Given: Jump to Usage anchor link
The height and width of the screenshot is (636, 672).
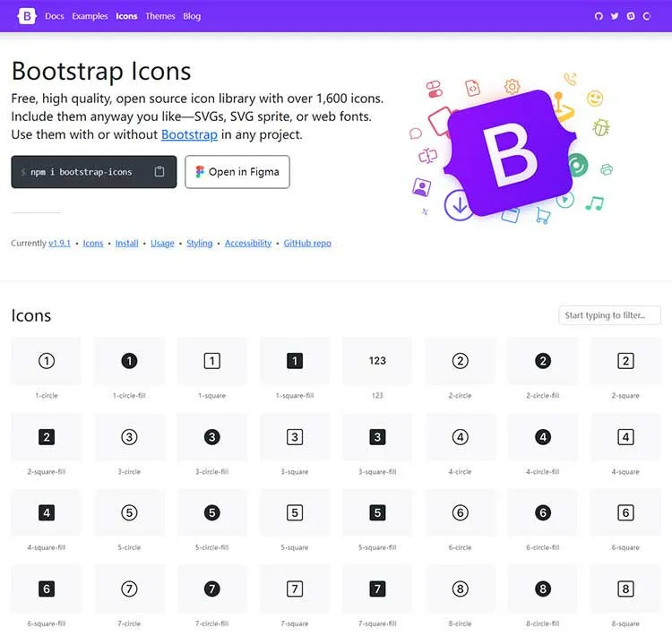Looking at the screenshot, I should [x=162, y=243].
